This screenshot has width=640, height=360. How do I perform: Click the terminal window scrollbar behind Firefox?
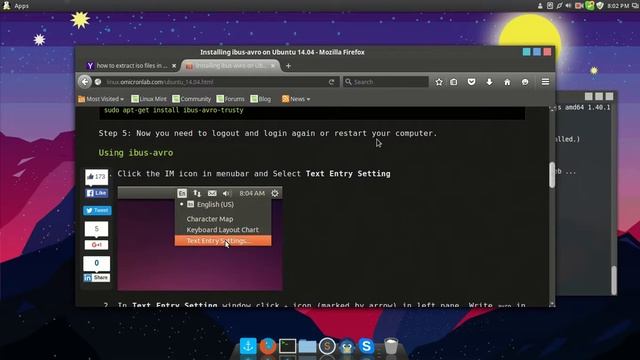click(x=613, y=280)
